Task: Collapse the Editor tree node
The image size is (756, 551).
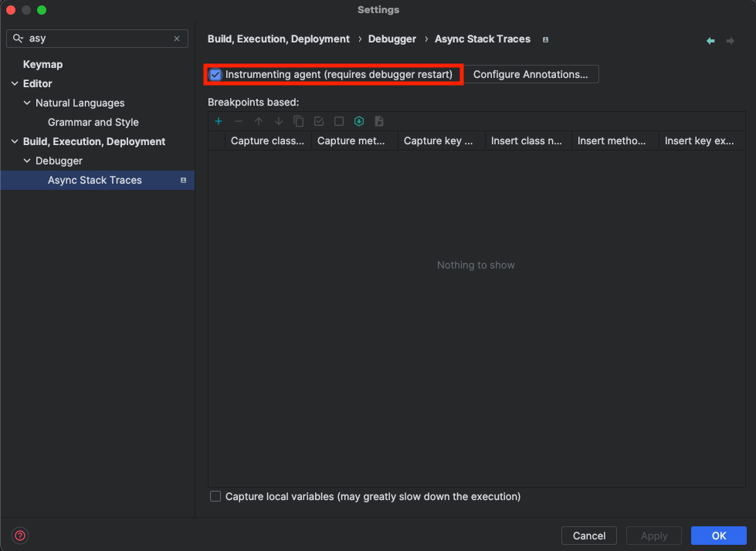Action: click(15, 84)
